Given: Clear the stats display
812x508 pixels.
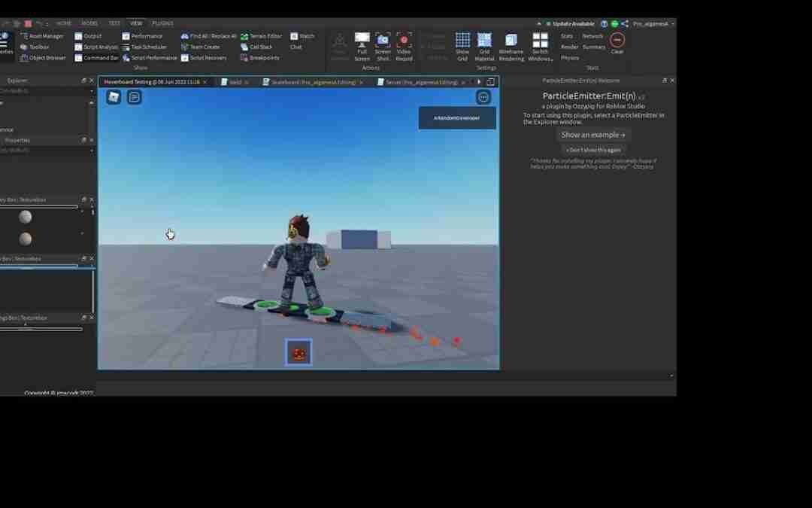Looking at the screenshot, I should pyautogui.click(x=617, y=44).
